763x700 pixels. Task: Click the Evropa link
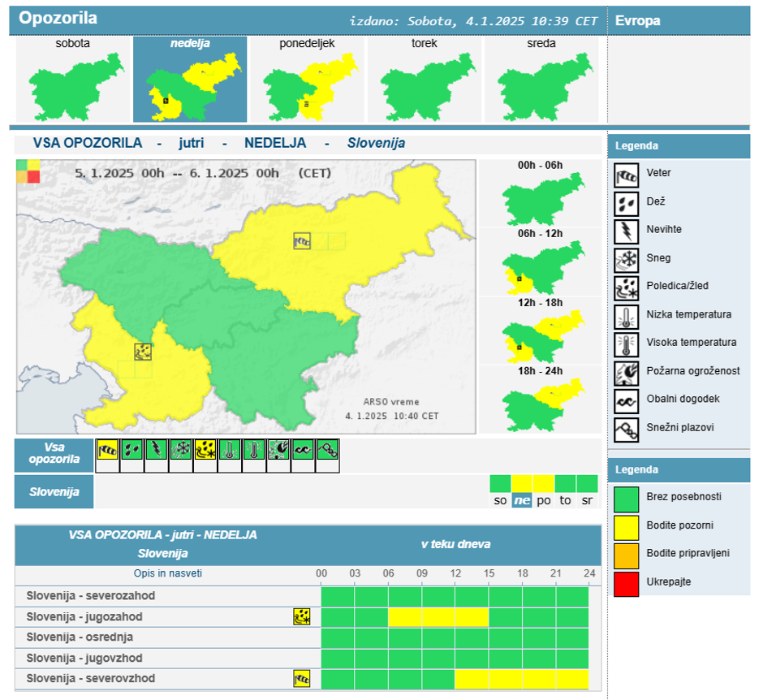pyautogui.click(x=638, y=20)
